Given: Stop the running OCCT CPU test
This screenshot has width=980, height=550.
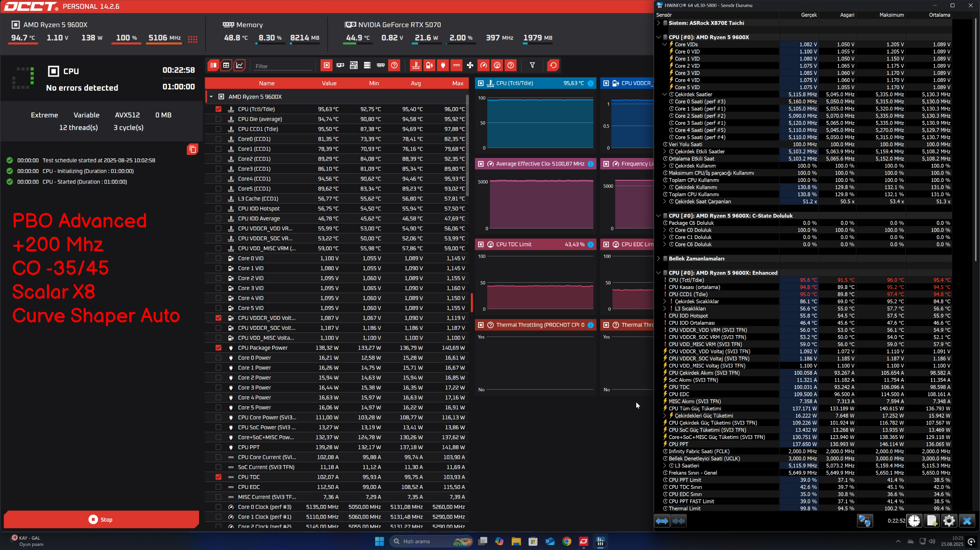Looking at the screenshot, I should tap(101, 519).
